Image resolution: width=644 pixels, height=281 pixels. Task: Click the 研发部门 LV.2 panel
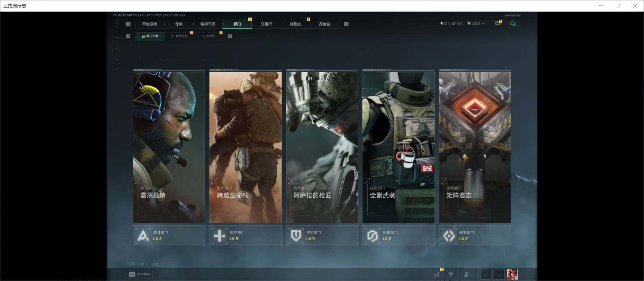(x=475, y=236)
